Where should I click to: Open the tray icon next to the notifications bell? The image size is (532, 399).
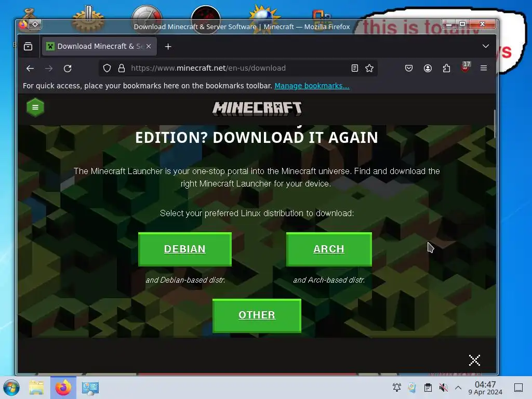click(x=412, y=388)
